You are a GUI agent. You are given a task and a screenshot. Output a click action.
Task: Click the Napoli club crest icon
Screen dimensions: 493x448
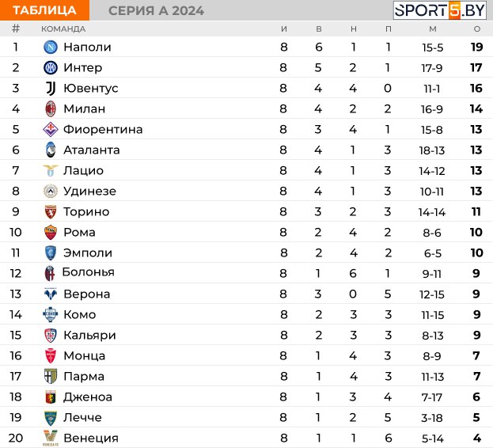51,47
